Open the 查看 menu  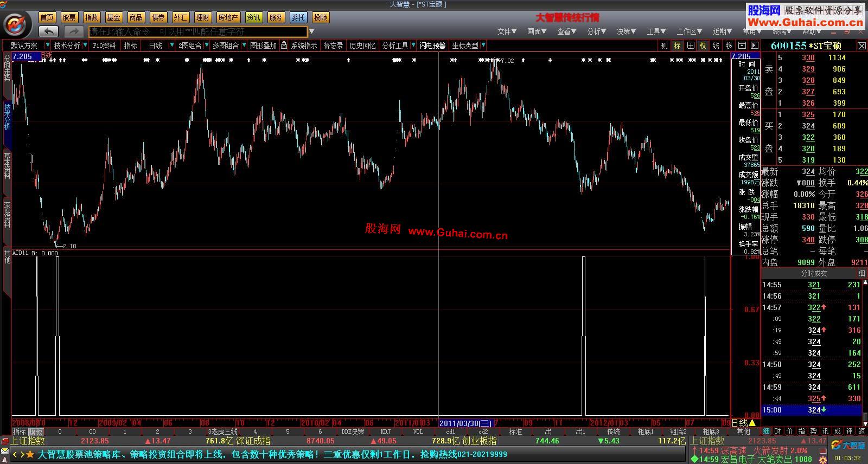pyautogui.click(x=567, y=31)
